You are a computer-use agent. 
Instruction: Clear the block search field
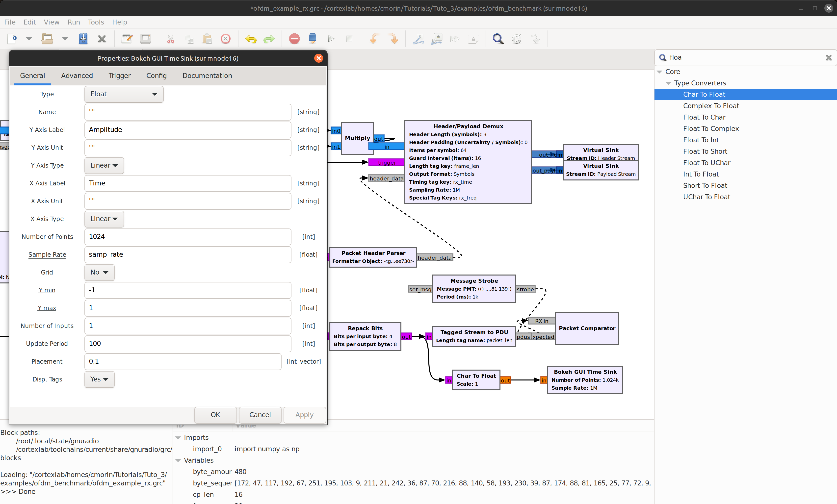[x=828, y=58]
